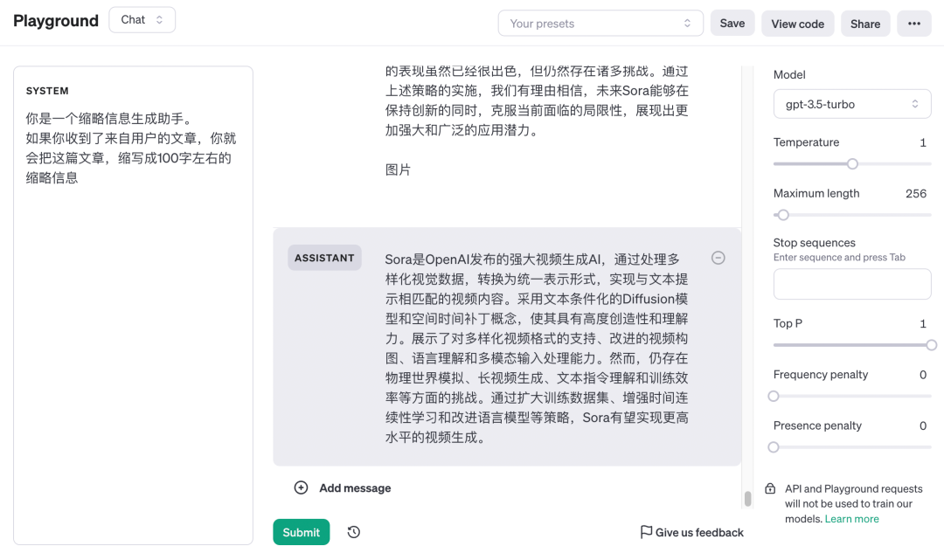
Task: Click the Frequency penalty slider handle
Action: click(774, 397)
